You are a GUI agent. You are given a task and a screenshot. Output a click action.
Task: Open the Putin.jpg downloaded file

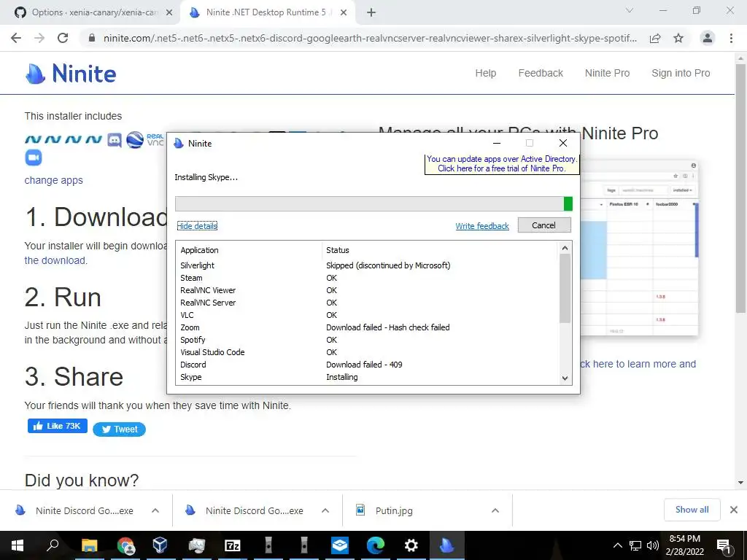pyautogui.click(x=394, y=510)
